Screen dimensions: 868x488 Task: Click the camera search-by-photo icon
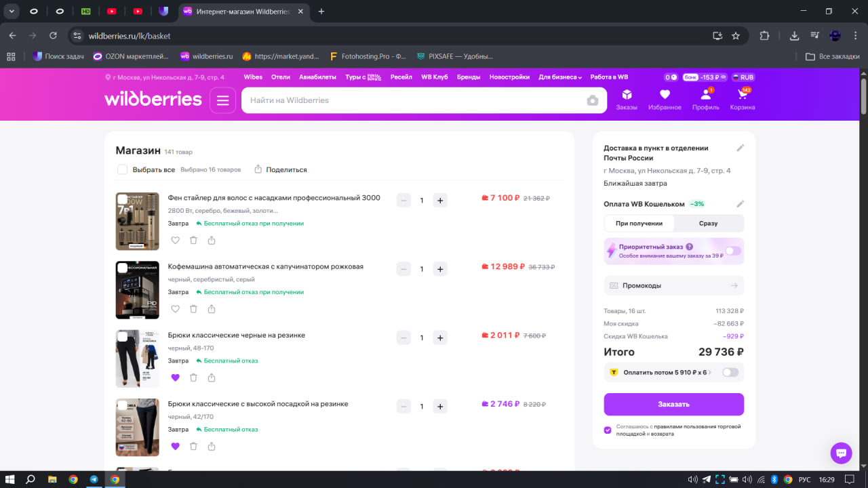(593, 100)
